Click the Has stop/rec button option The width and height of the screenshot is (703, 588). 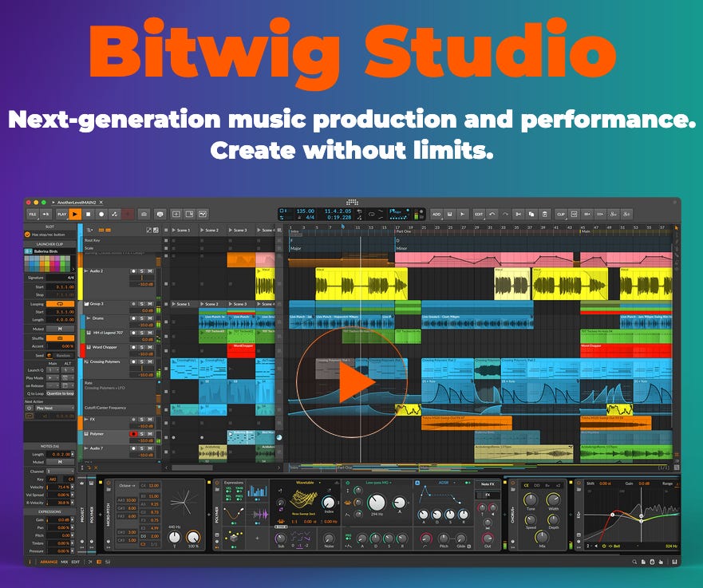(50, 235)
